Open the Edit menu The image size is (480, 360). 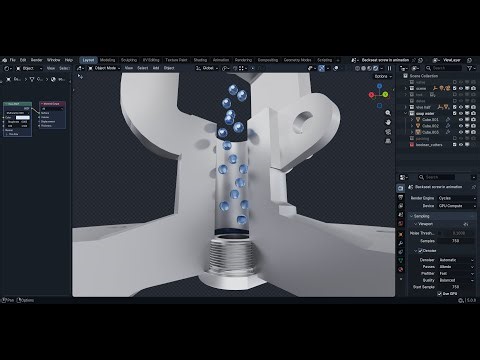point(23,60)
